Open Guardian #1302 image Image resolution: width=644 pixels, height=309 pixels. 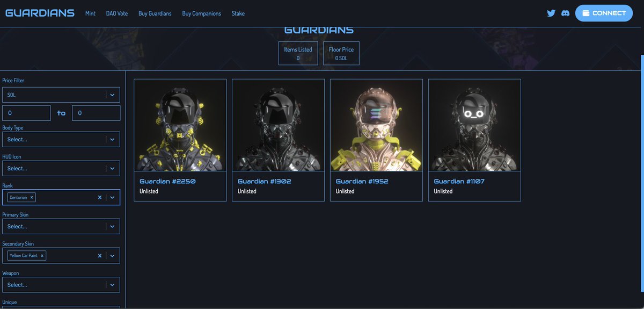click(279, 125)
